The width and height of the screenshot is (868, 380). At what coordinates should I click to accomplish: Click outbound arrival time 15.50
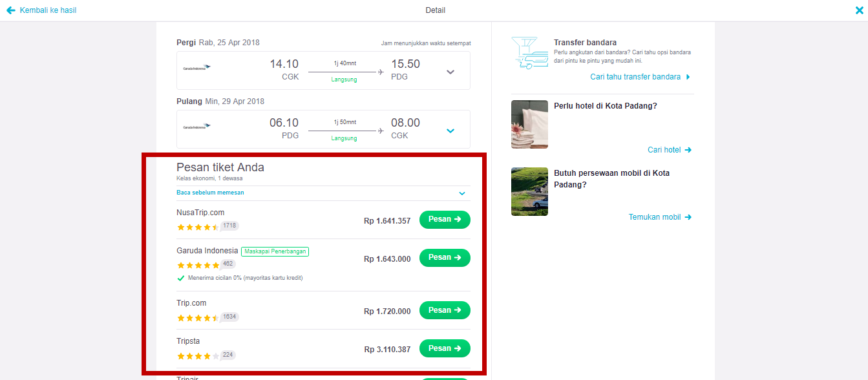[405, 64]
